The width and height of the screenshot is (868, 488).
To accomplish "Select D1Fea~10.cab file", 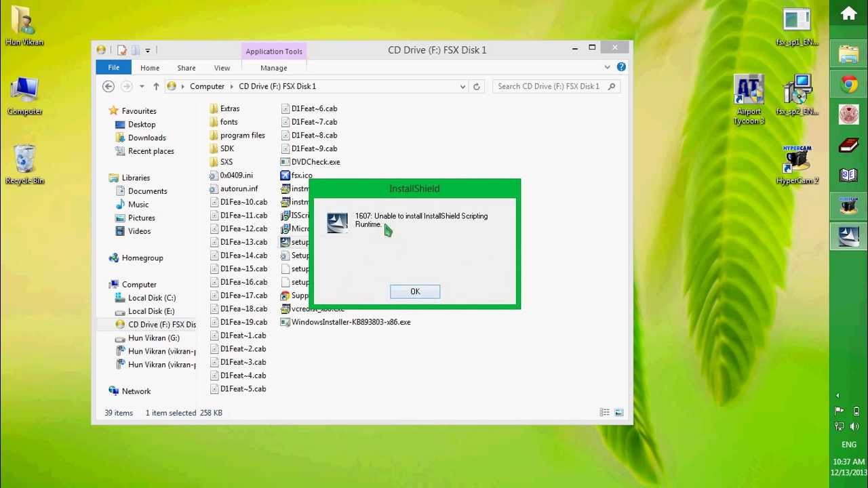I will [x=243, y=202].
